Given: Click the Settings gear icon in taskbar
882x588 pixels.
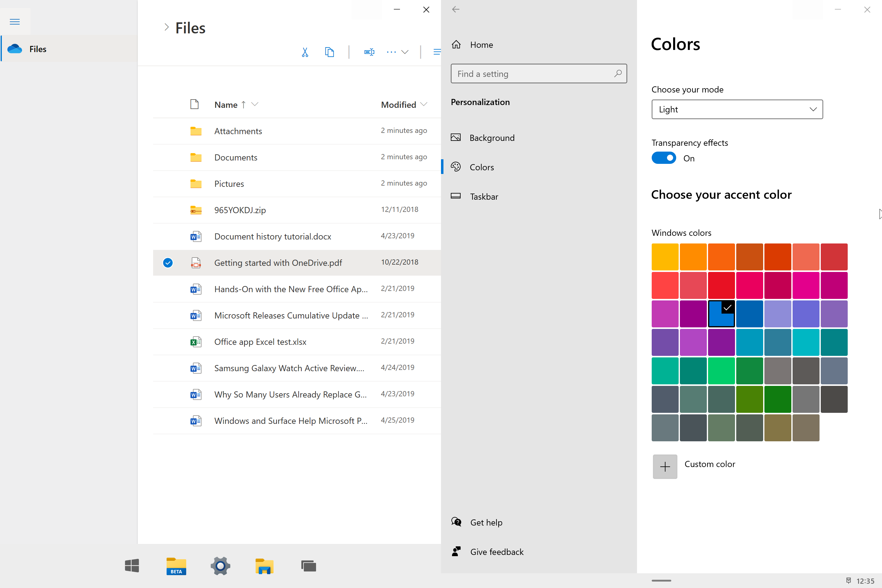Looking at the screenshot, I should pos(221,566).
